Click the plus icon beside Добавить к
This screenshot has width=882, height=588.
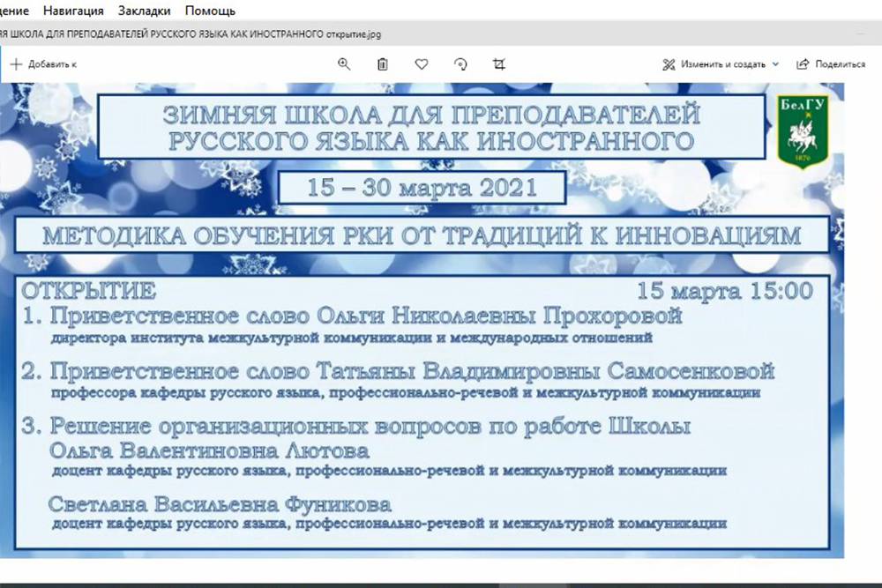pos(16,64)
